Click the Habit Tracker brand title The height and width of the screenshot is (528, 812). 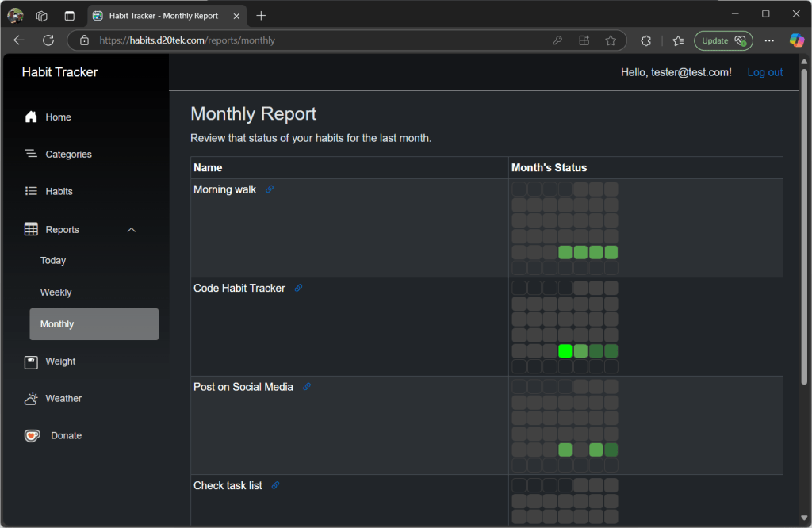pos(59,72)
